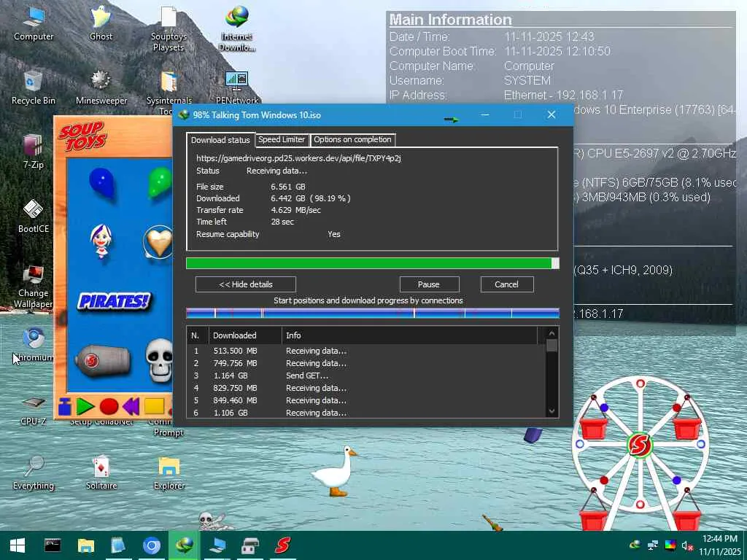Click the blue weight icon in Soup Toys
747x560 pixels.
[65, 407]
